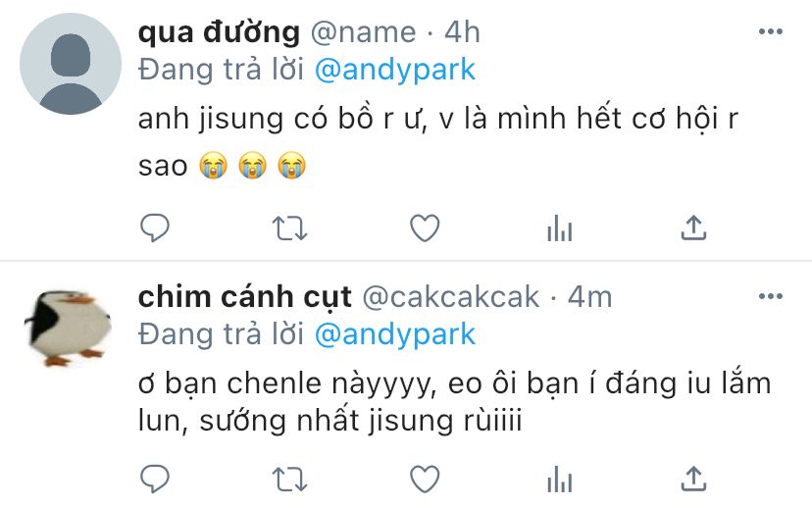View analytics of chim cánh cụt's tweet

tap(559, 480)
